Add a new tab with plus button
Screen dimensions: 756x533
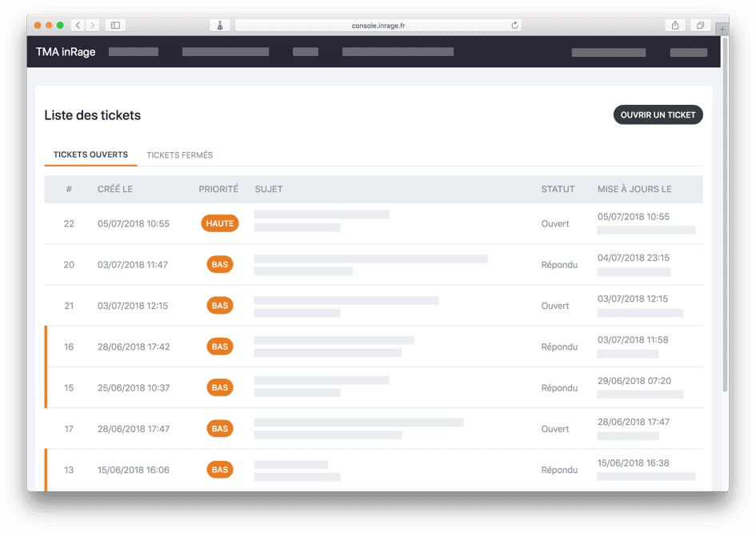point(722,29)
